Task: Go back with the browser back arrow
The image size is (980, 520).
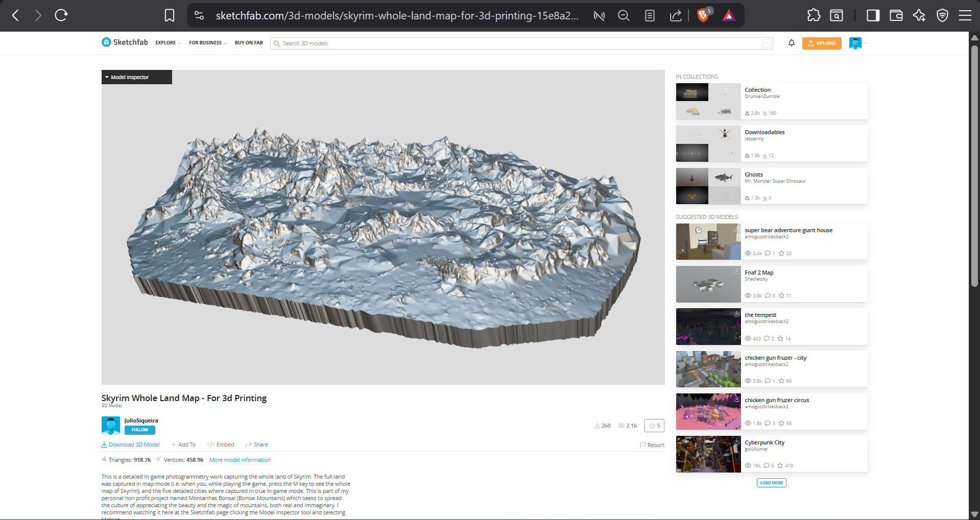Action: point(16,15)
